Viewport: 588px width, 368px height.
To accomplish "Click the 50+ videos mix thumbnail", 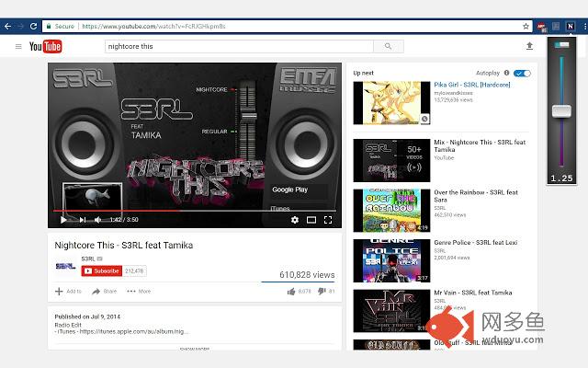I will (x=391, y=160).
